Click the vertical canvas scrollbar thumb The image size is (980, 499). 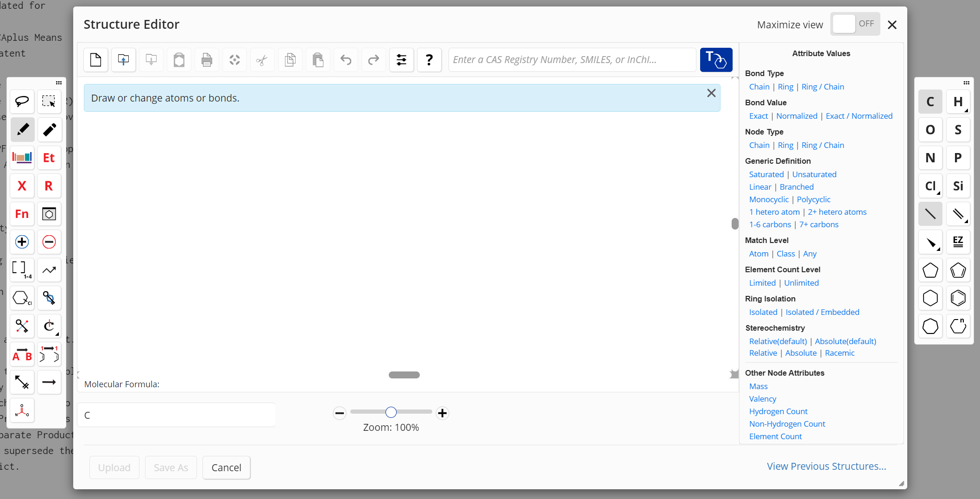(735, 224)
